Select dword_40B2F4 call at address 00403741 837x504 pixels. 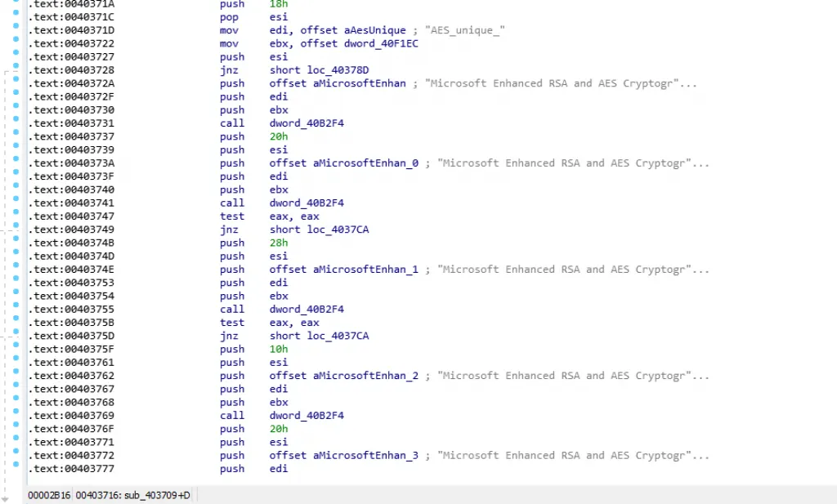307,203
